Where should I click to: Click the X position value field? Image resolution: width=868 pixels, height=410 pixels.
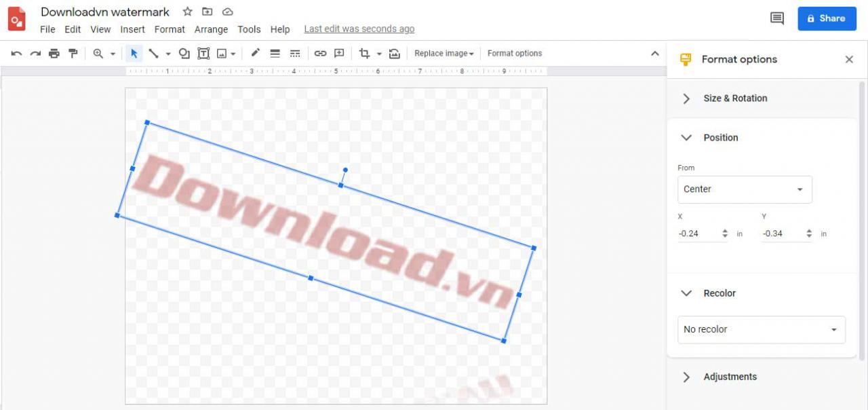tap(698, 234)
